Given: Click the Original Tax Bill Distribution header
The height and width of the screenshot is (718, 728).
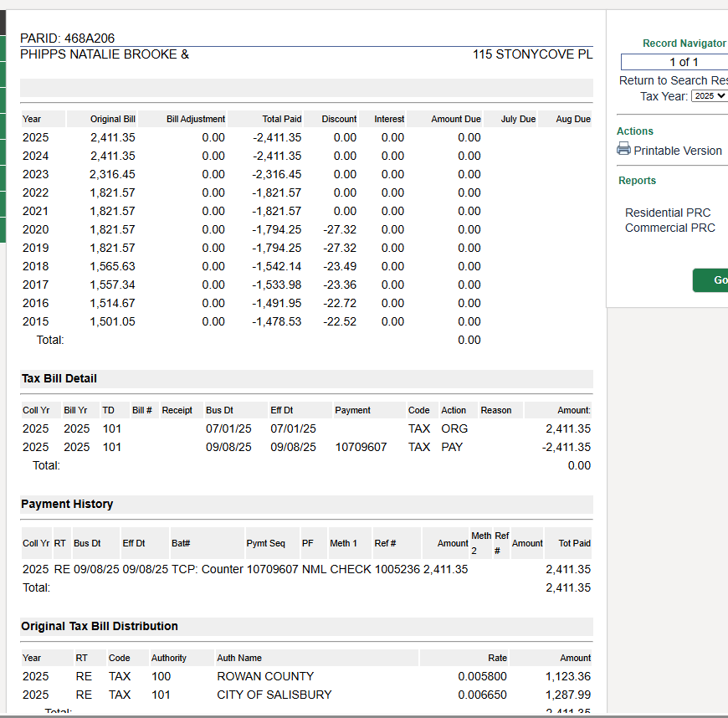Looking at the screenshot, I should 99,626.
